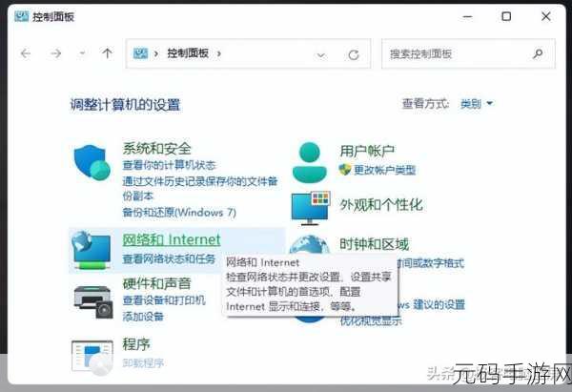Click the search magnifier icon
The height and width of the screenshot is (392, 572).
538,54
